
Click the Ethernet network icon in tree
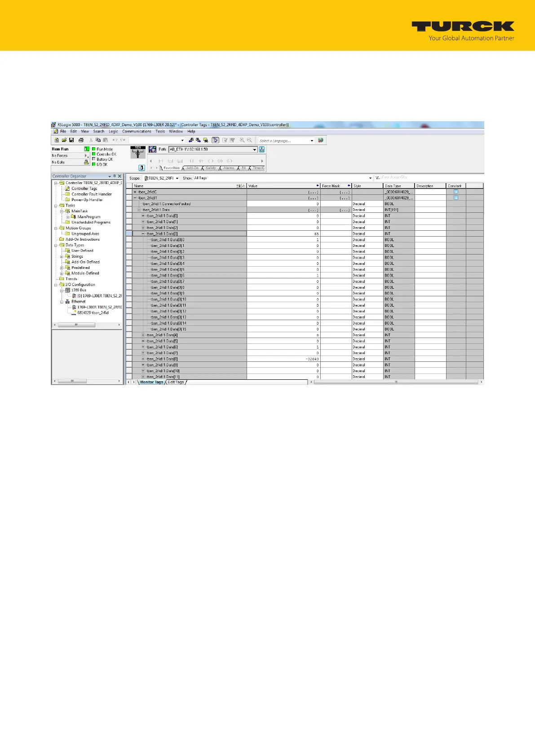68,302
